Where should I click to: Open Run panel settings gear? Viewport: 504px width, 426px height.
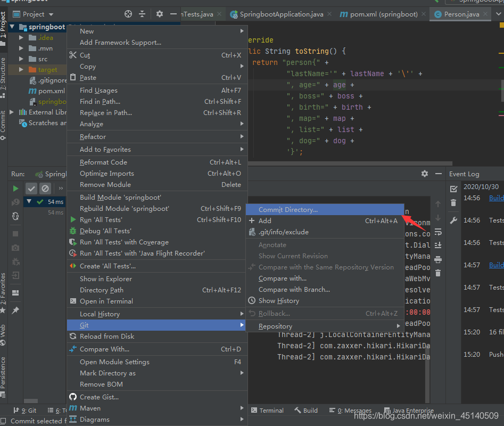pos(425,174)
